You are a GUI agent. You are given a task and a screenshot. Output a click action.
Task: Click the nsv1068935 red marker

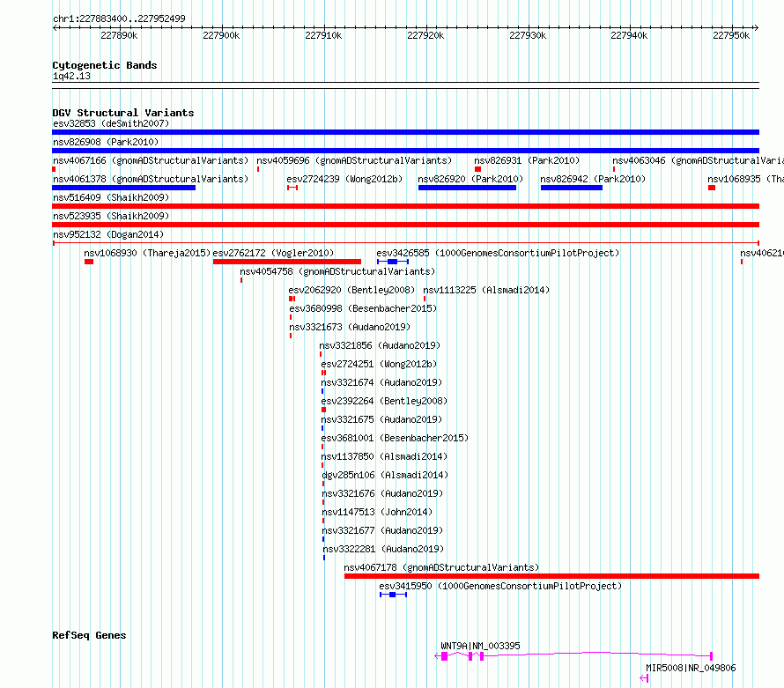coord(712,188)
